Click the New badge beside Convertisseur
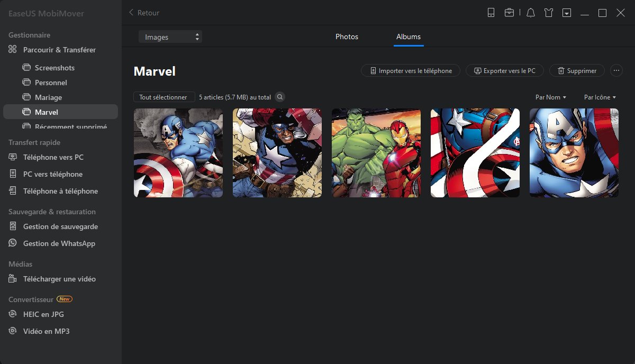635x364 pixels. [65, 299]
